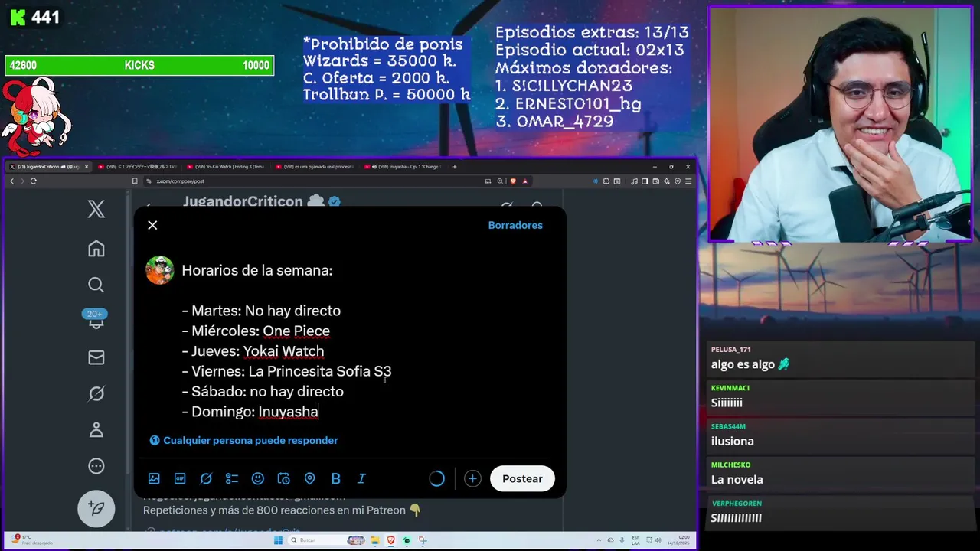Show hidden system tray icons
980x551 pixels.
point(599,540)
